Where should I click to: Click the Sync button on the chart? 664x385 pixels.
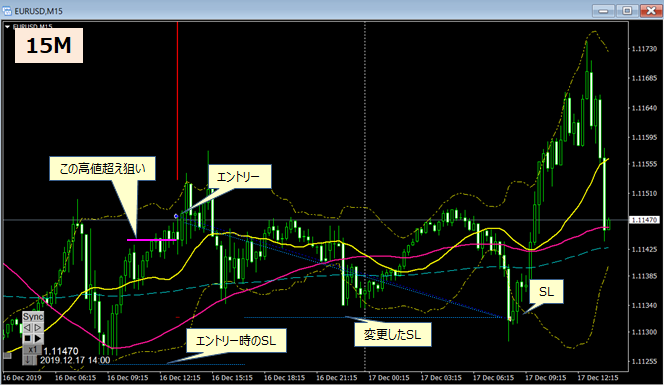coord(33,317)
